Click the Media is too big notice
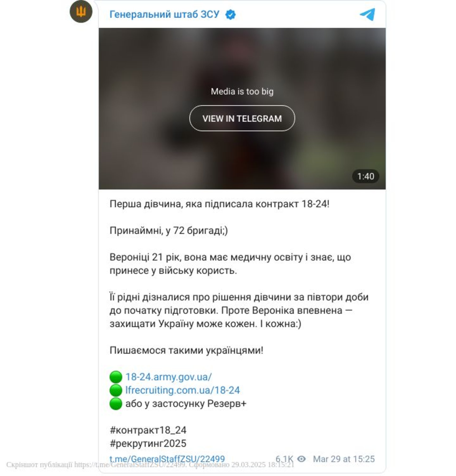Screen dimensions: 456x476 click(242, 91)
